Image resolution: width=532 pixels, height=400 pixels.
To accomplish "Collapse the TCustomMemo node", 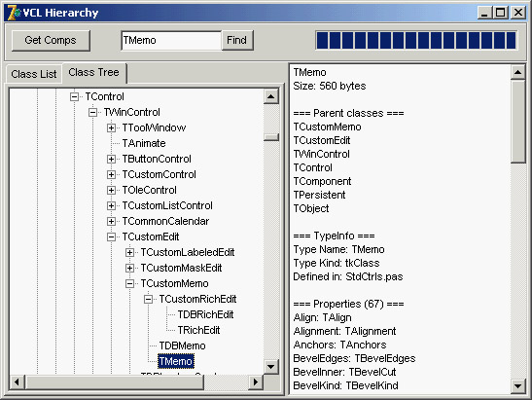I will tap(129, 284).
